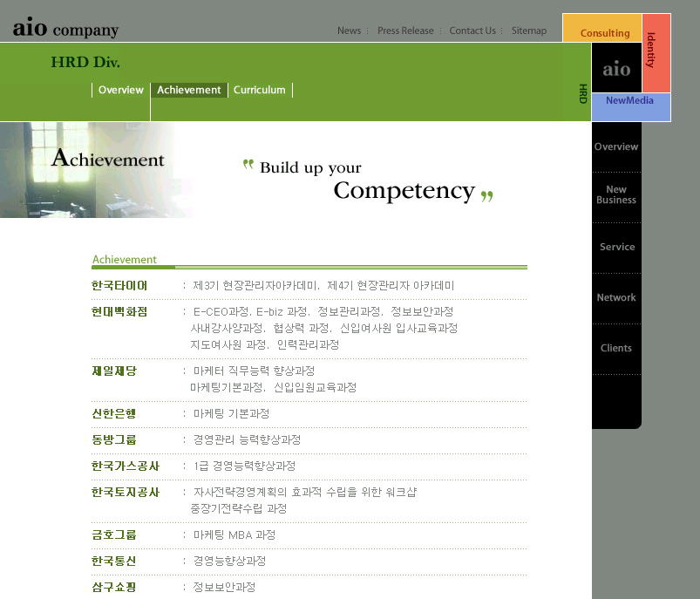The image size is (700, 599).
Task: Open Service in sidebar
Action: point(617,247)
